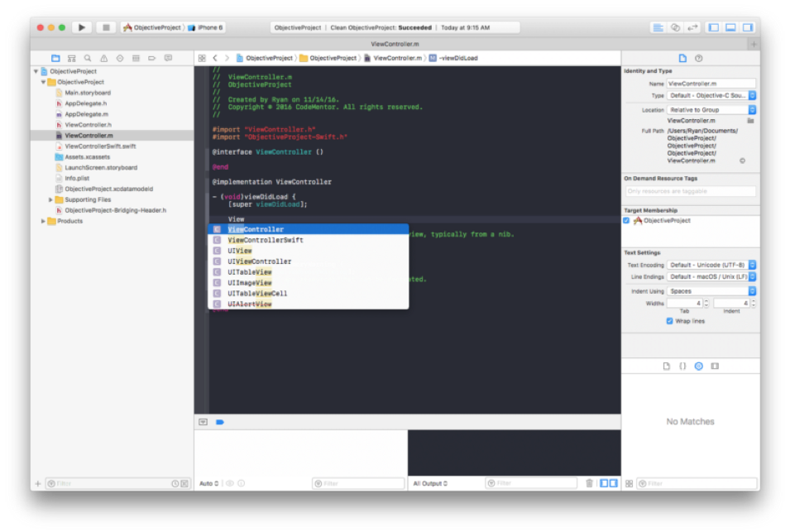Open the Indent Using dropdown

tap(711, 291)
